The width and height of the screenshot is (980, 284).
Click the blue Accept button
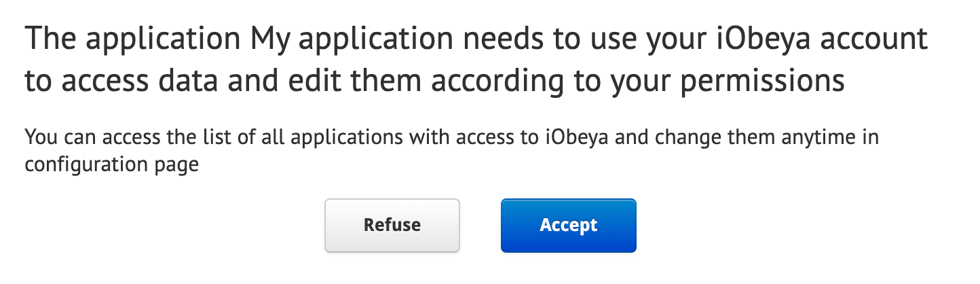click(568, 226)
